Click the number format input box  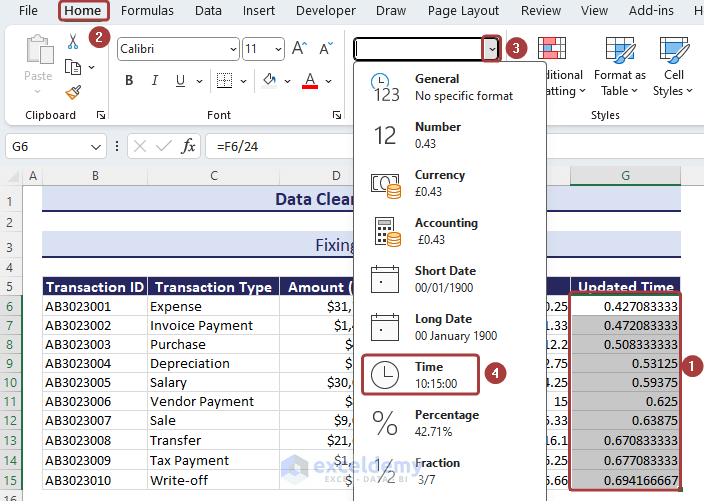coord(419,48)
